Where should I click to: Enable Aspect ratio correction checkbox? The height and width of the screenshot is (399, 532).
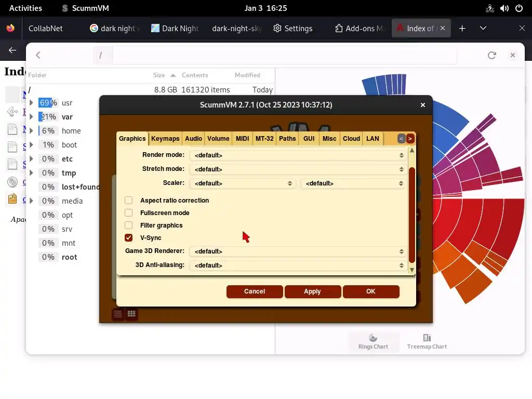129,200
